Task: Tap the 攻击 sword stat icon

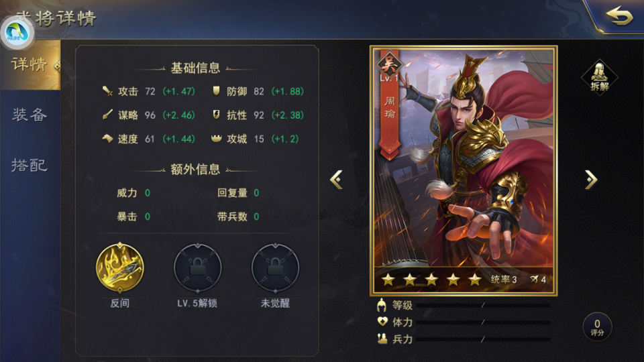Action: pos(107,91)
